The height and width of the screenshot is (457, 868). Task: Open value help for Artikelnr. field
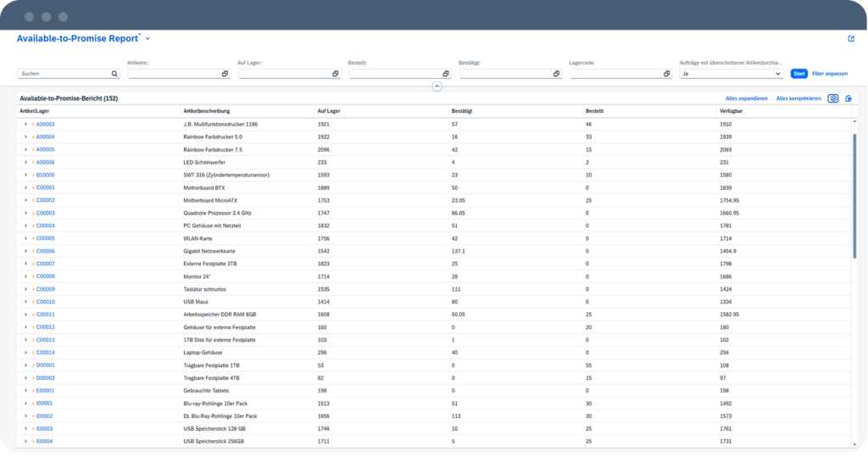[225, 74]
